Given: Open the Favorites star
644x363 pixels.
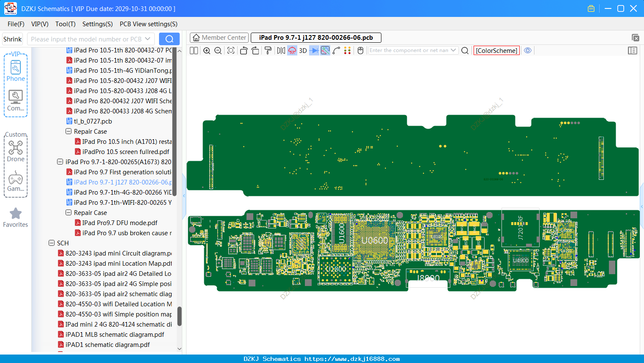Looking at the screenshot, I should click(16, 217).
